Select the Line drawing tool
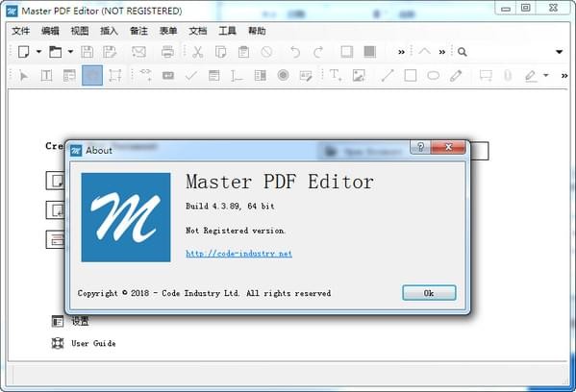Image resolution: width=576 pixels, height=392 pixels. [388, 75]
